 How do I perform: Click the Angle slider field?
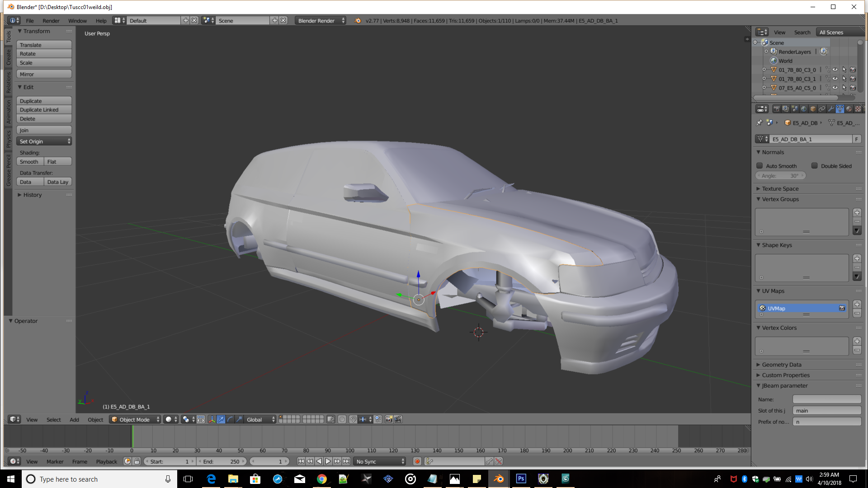(780, 176)
